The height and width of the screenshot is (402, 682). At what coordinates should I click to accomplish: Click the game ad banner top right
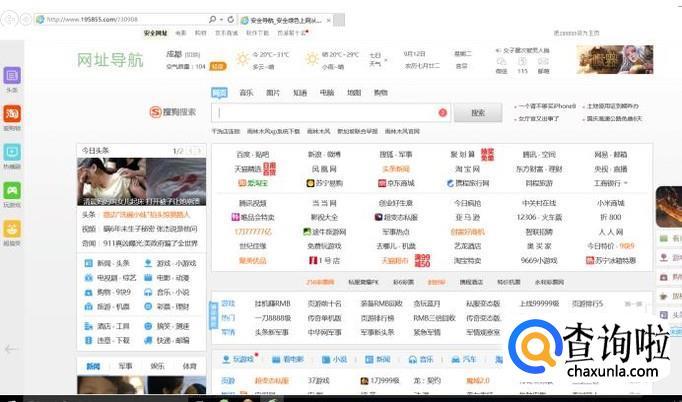[x=615, y=60]
